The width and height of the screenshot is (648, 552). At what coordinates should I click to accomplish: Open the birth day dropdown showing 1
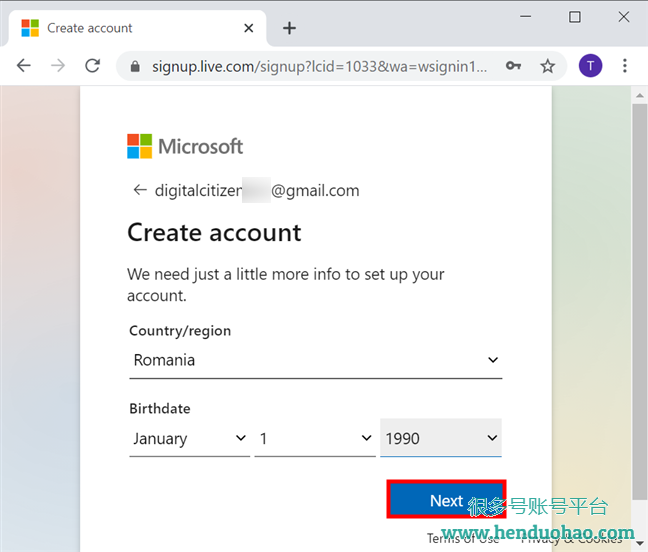[x=314, y=438]
